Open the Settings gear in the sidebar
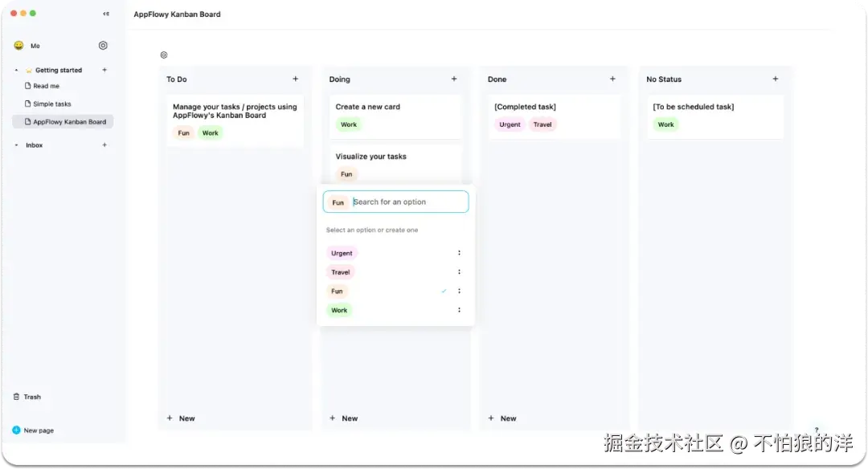 point(103,46)
